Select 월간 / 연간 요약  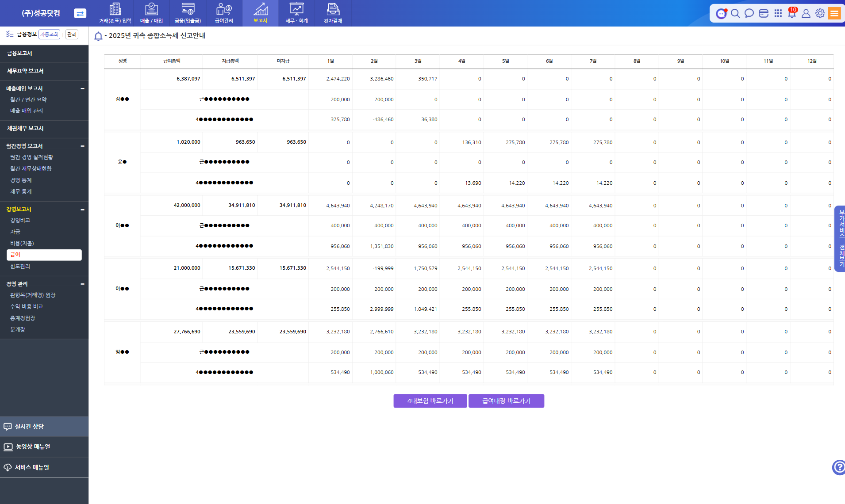click(28, 100)
